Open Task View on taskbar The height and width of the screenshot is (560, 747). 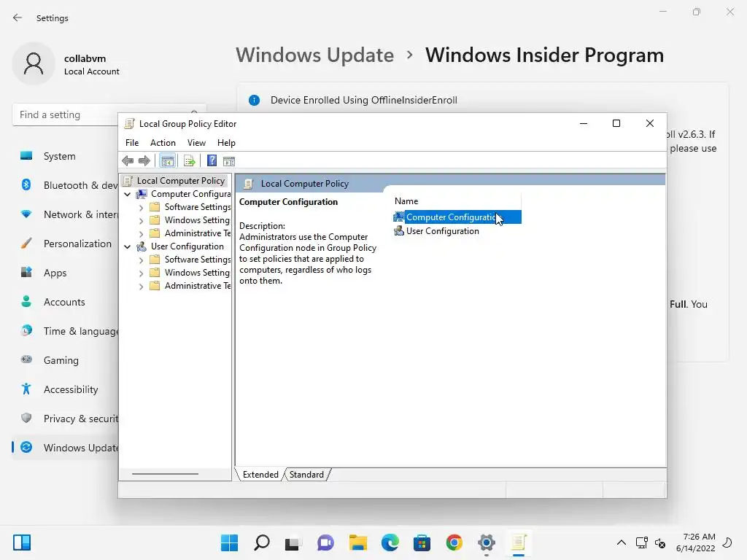(x=293, y=542)
